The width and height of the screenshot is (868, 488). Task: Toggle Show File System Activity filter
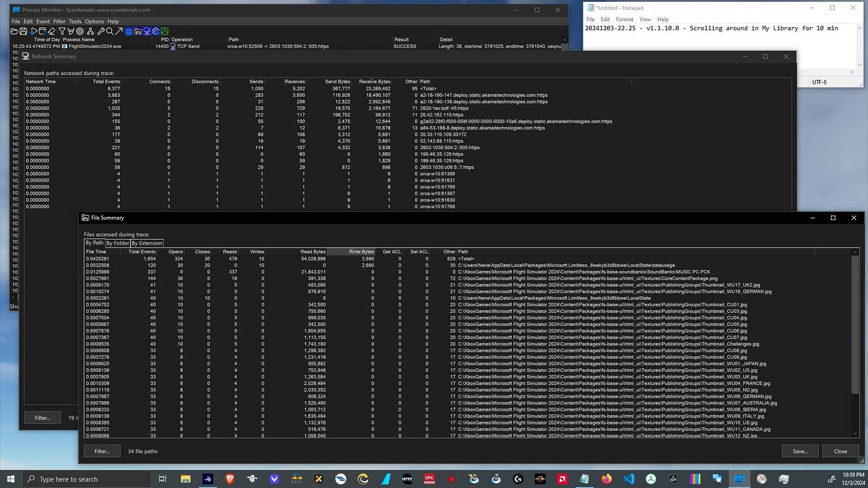point(136,32)
